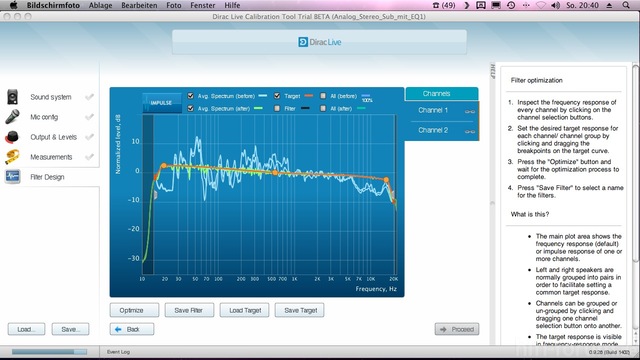Click the Save... project button
The image size is (640, 360).
click(71, 329)
